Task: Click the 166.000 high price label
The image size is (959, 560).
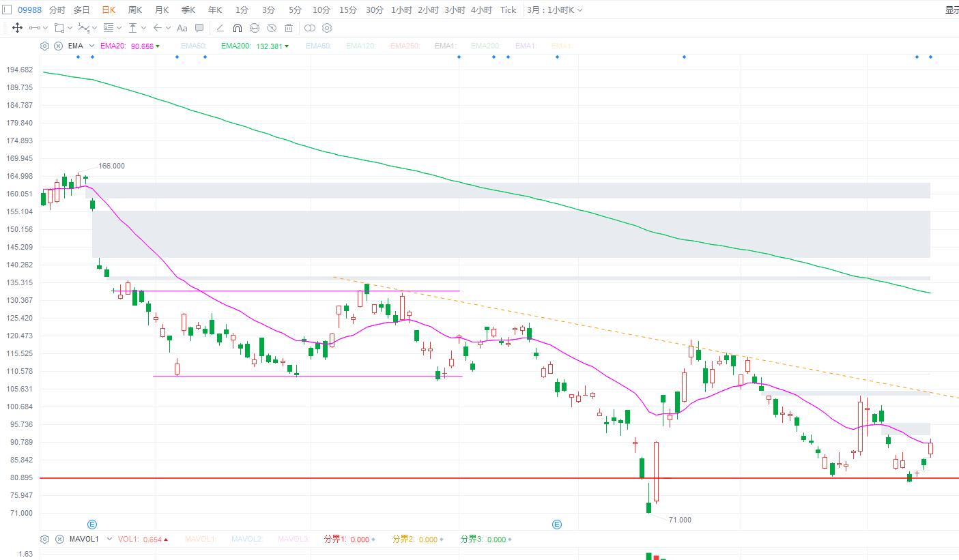Action: tap(112, 166)
